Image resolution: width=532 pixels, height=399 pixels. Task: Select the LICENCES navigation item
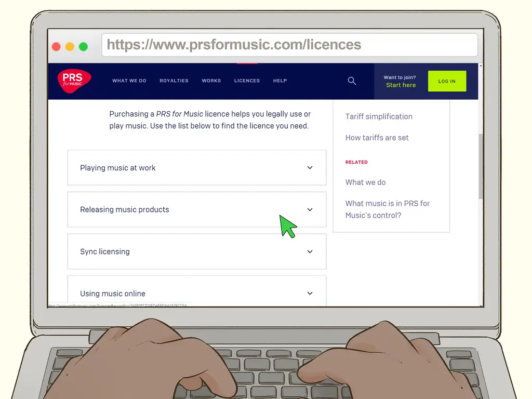pos(247,81)
